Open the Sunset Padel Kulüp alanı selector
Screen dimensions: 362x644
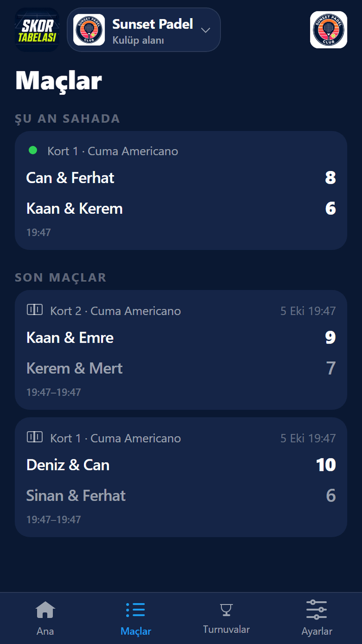144,30
